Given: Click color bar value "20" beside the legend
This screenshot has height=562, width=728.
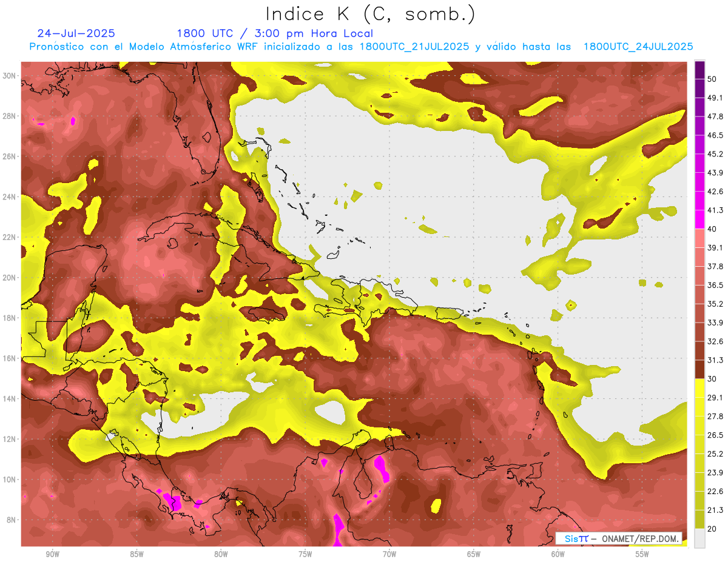Looking at the screenshot, I should (x=712, y=529).
